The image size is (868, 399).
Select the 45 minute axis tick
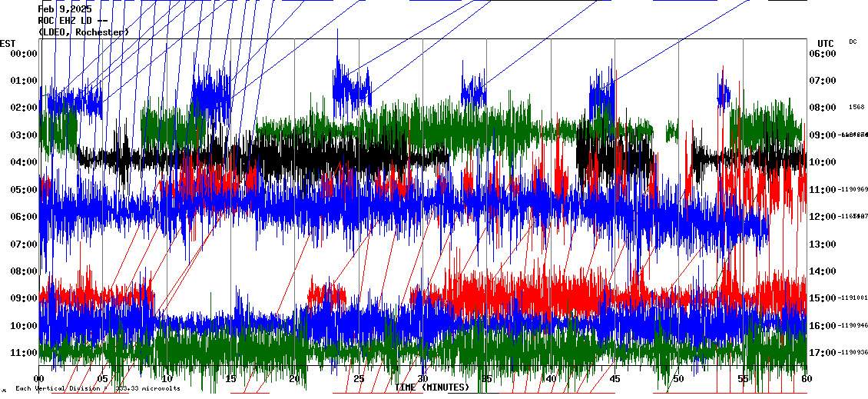pyautogui.click(x=615, y=379)
